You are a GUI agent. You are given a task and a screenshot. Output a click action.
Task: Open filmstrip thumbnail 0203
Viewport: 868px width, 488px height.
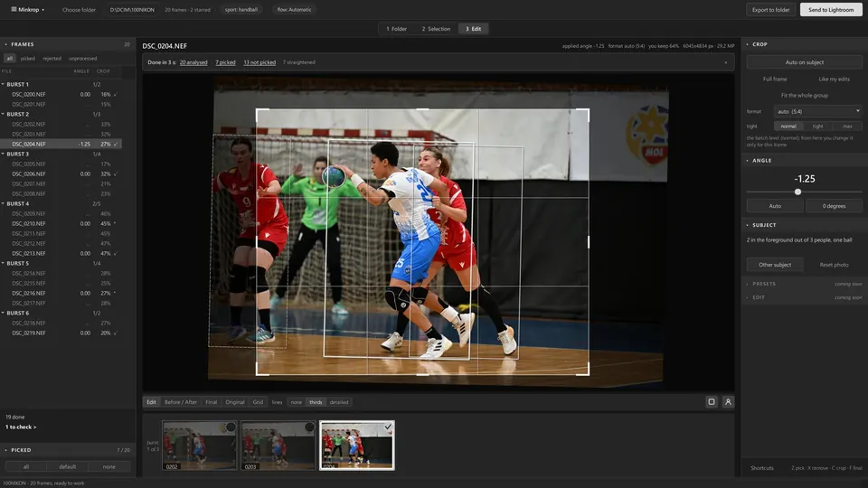click(x=278, y=446)
